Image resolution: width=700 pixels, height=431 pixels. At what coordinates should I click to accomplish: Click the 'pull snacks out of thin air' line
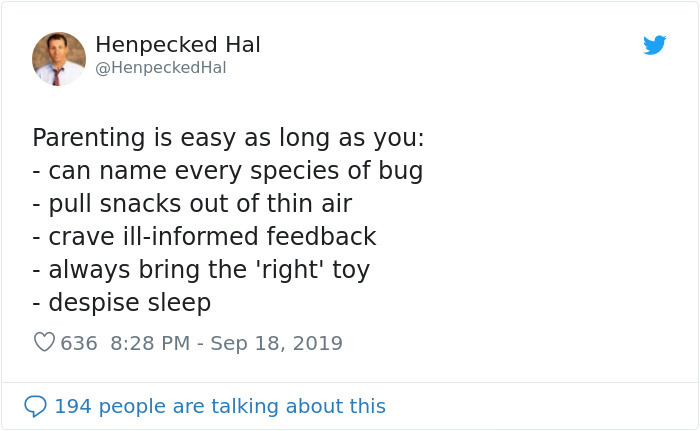(x=192, y=204)
